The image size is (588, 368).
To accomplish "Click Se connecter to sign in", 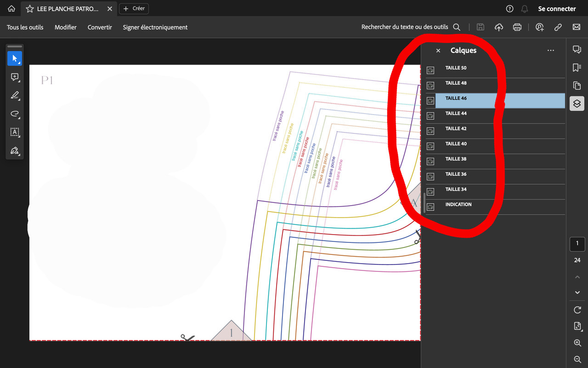I will click(556, 8).
